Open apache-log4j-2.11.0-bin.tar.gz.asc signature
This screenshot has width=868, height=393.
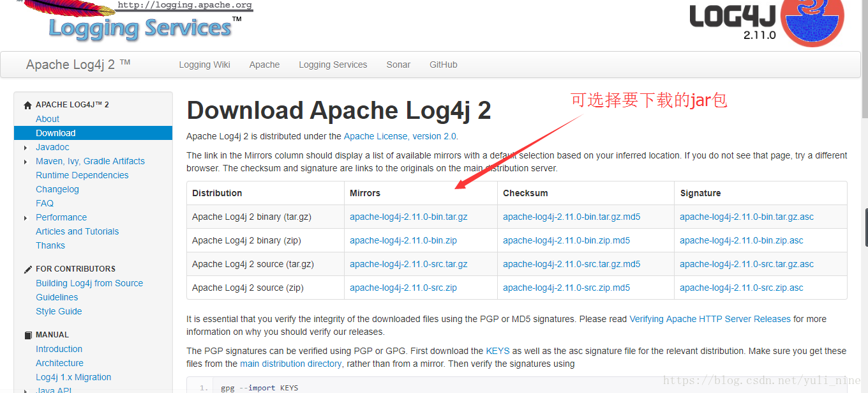tap(747, 217)
